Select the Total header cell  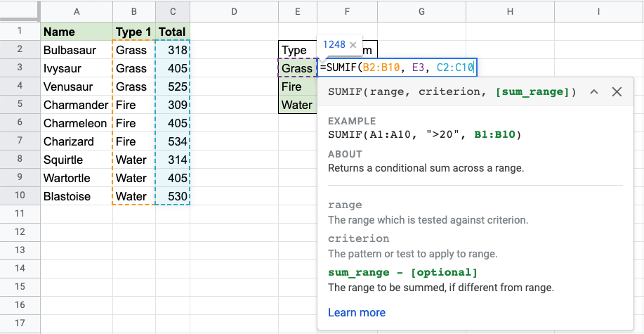pyautogui.click(x=172, y=32)
